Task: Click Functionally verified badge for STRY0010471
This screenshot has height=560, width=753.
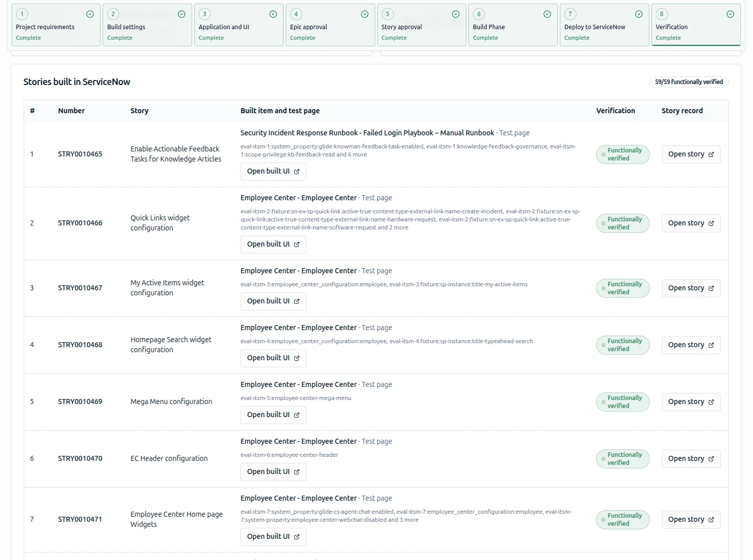Action: click(623, 520)
